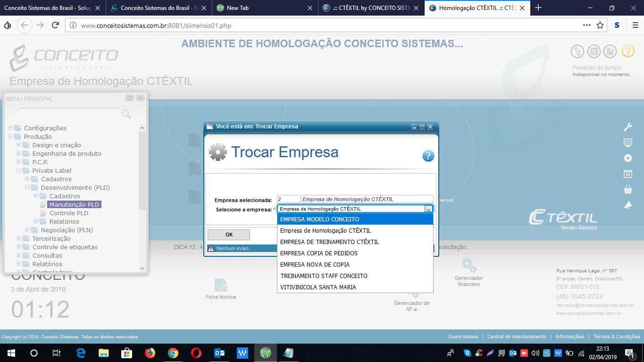Select EMPRESA DE TREINAMENTO CTÊXTIL option

(x=355, y=242)
